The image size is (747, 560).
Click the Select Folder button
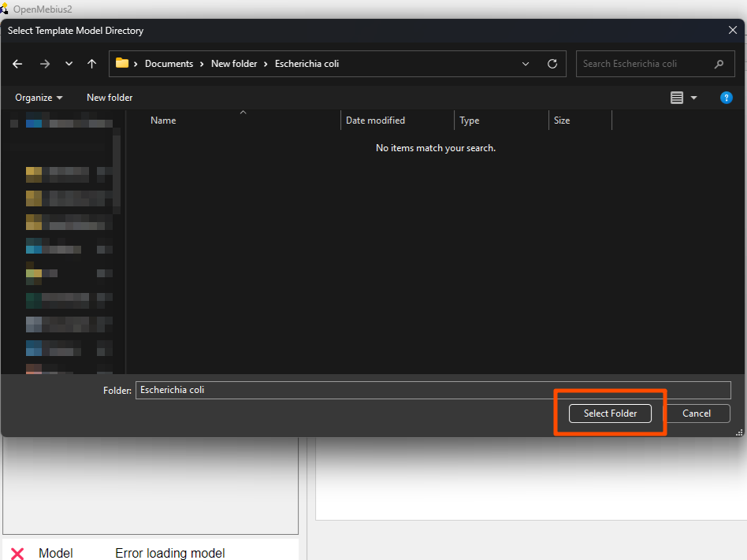coord(609,413)
